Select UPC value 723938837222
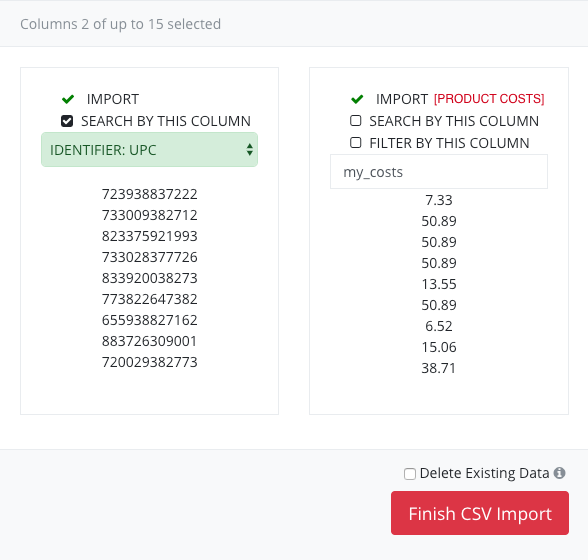Screen dimensions: 588x560 150,194
